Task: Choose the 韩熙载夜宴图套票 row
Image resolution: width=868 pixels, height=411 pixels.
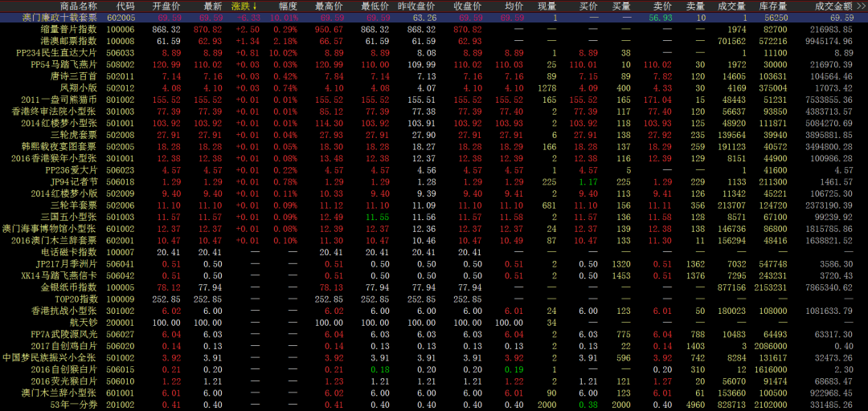Action: click(434, 147)
